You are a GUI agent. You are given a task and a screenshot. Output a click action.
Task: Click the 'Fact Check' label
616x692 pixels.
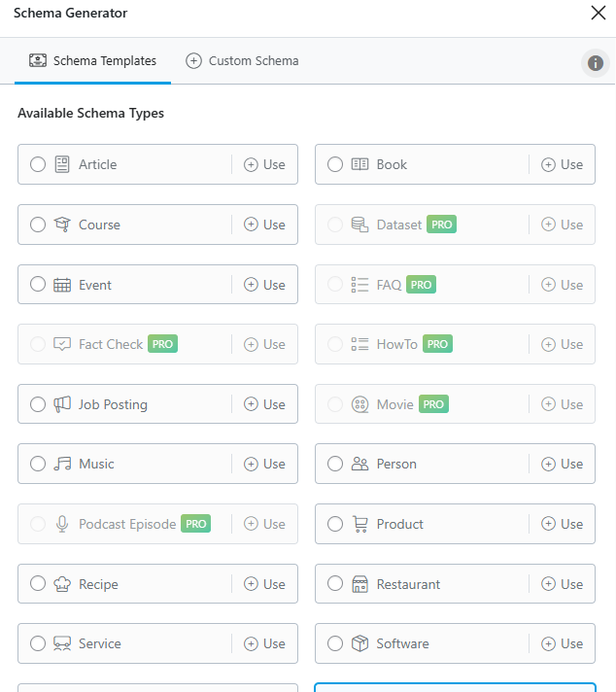tap(111, 344)
